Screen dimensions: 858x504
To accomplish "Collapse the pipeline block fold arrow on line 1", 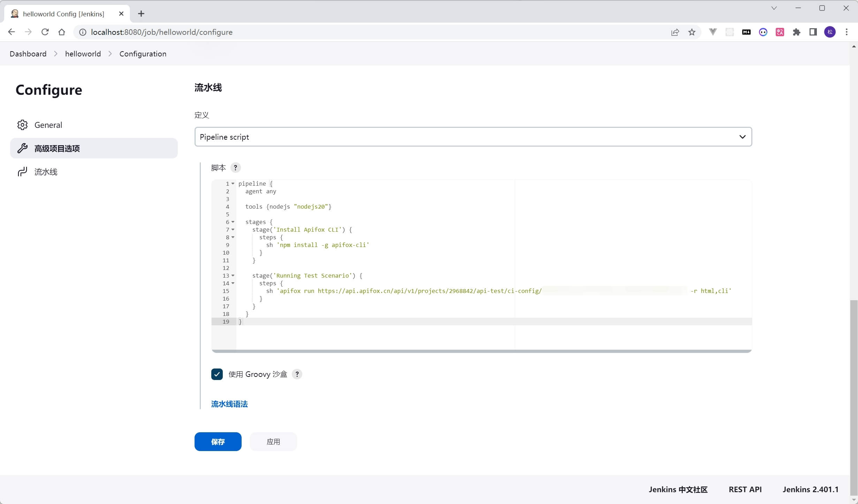I will click(233, 184).
